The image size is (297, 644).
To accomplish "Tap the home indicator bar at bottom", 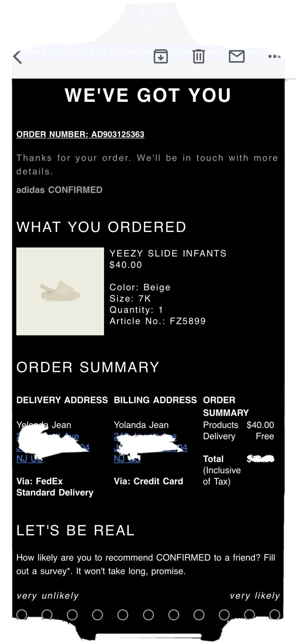I will (148, 636).
